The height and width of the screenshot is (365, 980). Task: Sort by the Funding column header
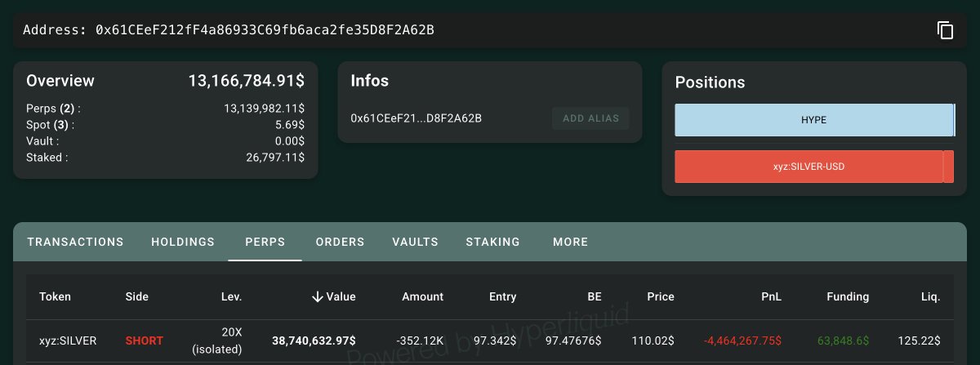point(847,296)
